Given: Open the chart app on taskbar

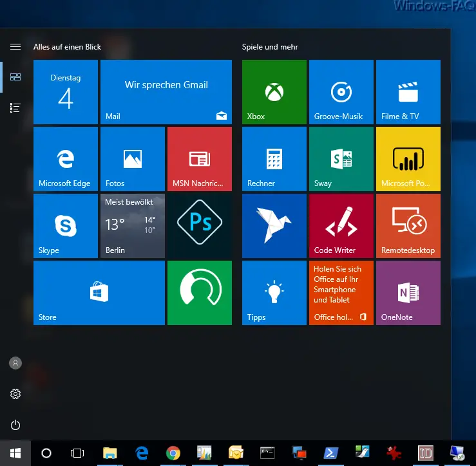Looking at the screenshot, I should [x=204, y=453].
